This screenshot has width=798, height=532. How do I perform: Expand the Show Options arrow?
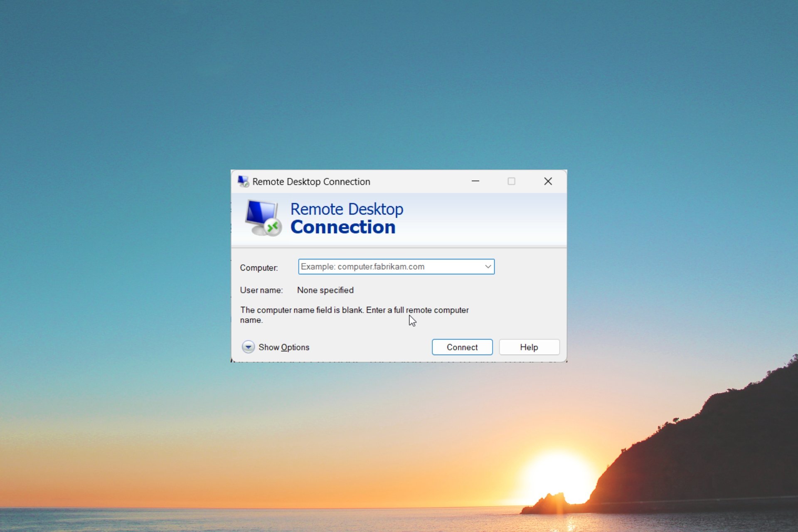pos(248,347)
